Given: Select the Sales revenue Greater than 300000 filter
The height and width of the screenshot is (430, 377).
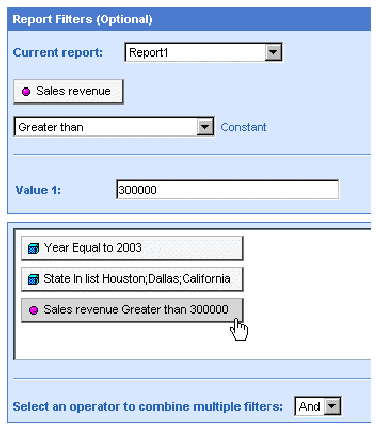Looking at the screenshot, I should [x=132, y=310].
